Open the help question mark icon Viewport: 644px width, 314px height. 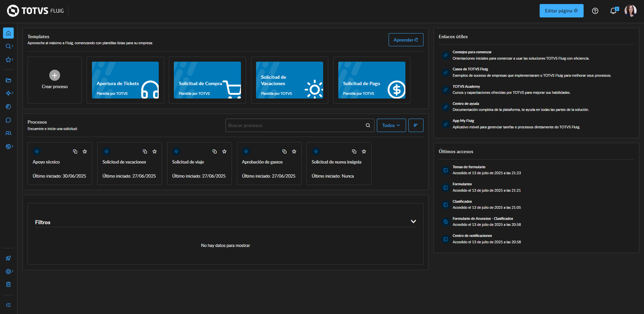coord(595,11)
